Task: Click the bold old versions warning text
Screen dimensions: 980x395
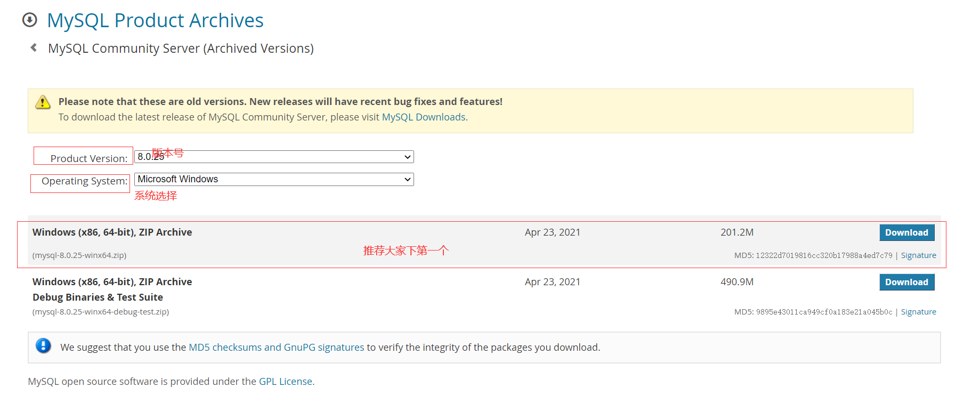Action: coord(280,101)
